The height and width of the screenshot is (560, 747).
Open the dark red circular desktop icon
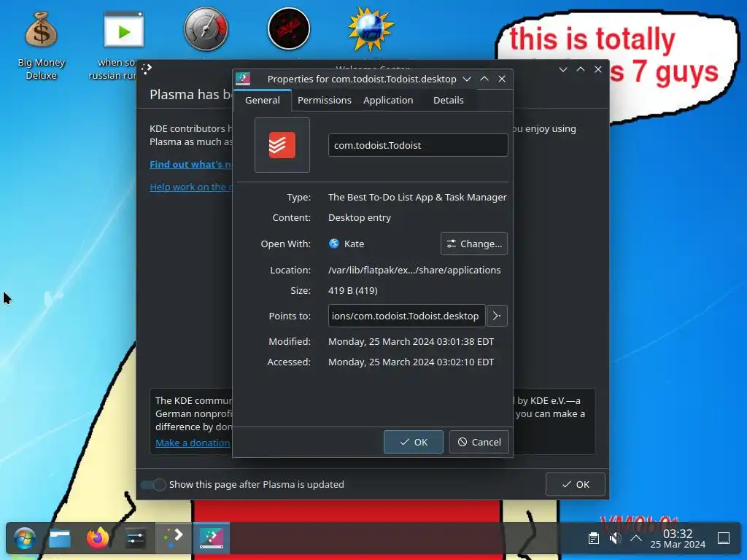click(x=289, y=28)
